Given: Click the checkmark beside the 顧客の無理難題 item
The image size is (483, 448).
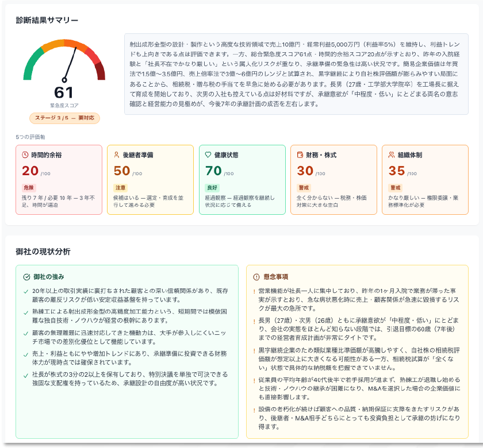Looking at the screenshot, I should coord(26,334).
